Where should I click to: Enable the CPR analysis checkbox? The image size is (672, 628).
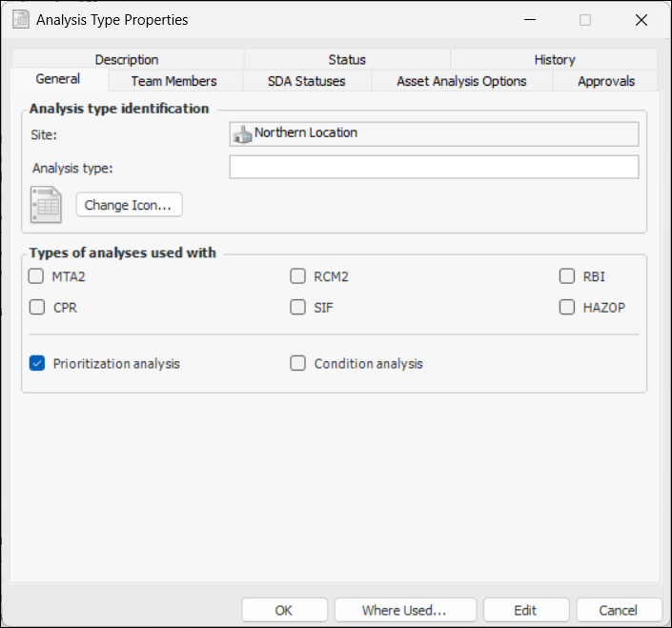point(37,308)
